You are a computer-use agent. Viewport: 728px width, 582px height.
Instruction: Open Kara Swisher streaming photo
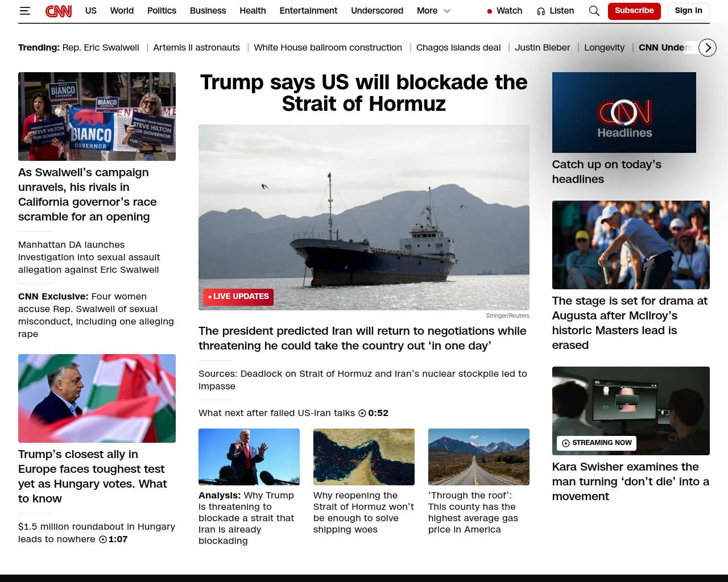(631, 411)
